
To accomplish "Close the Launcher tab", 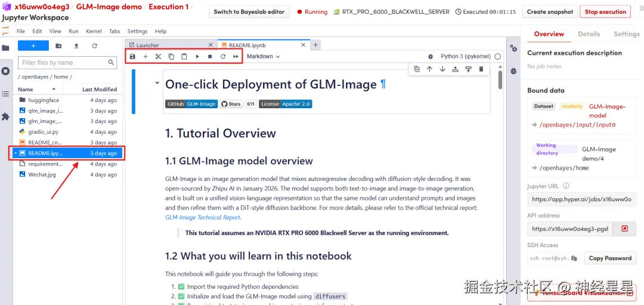I will [210, 45].
